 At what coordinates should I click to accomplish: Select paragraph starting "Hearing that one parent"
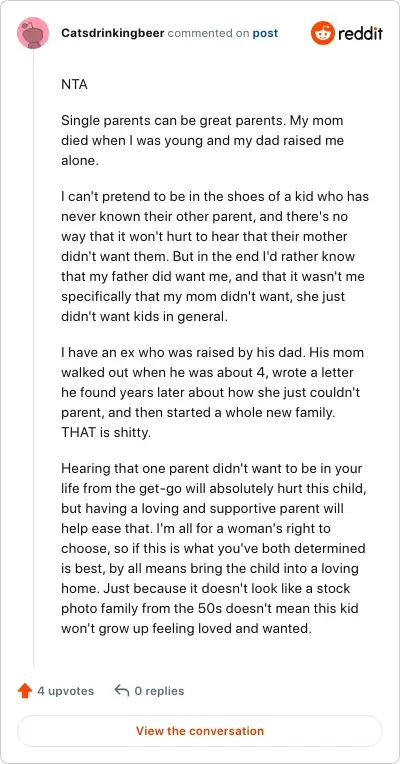[214, 548]
